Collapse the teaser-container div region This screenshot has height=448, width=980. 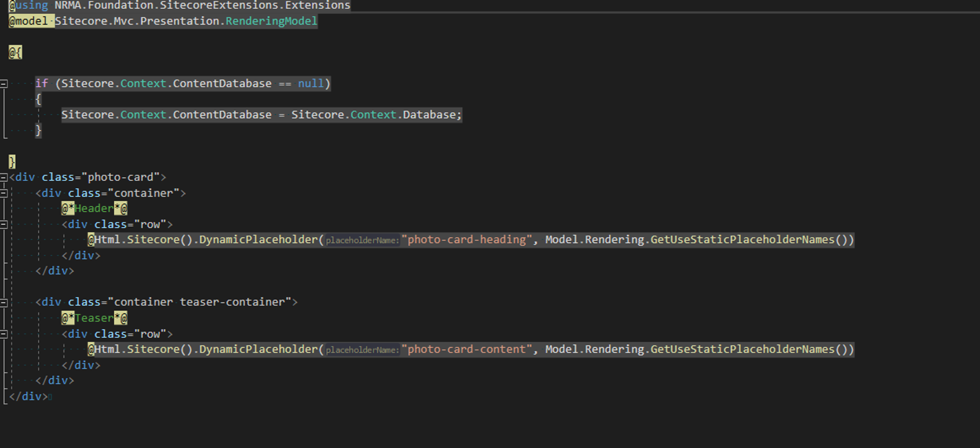pos(3,302)
